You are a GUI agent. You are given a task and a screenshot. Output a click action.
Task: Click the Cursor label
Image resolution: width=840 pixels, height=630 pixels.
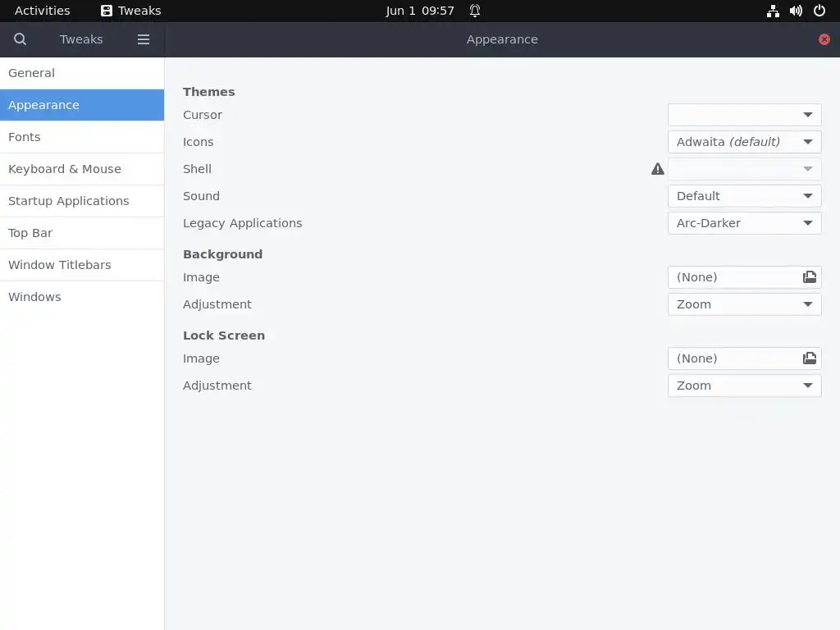(203, 115)
